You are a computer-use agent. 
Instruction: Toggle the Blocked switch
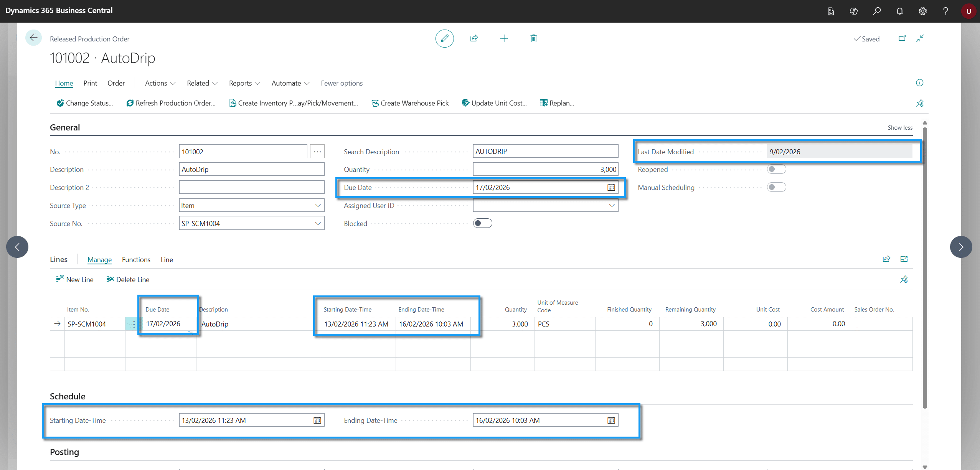pos(483,223)
